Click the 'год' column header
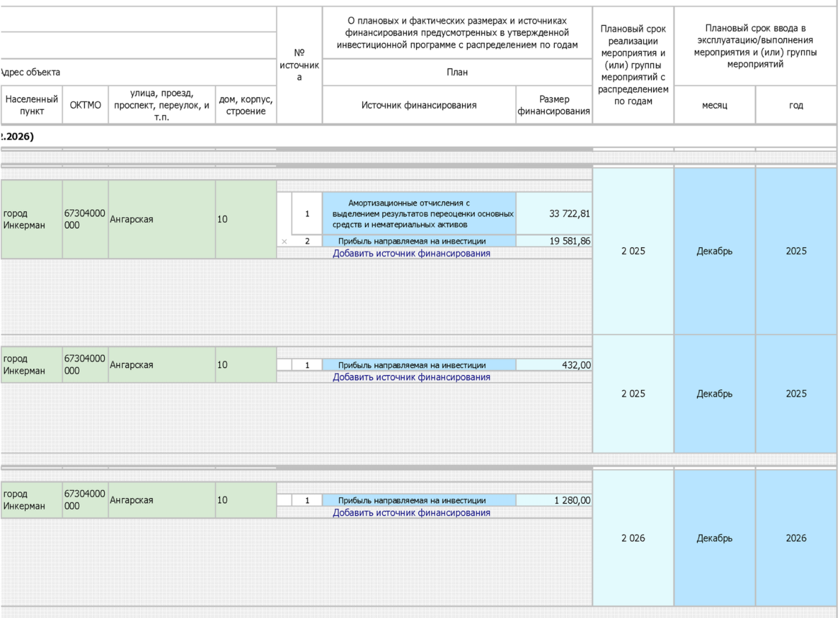This screenshot has height=618, width=840. click(x=796, y=105)
